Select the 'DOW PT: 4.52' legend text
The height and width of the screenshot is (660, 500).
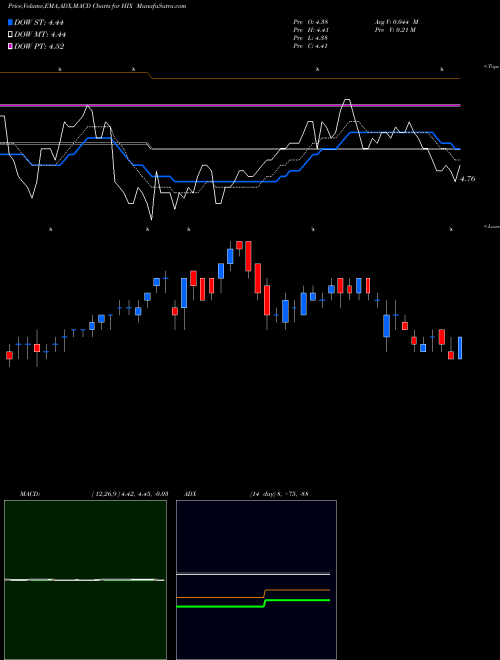point(39,46)
